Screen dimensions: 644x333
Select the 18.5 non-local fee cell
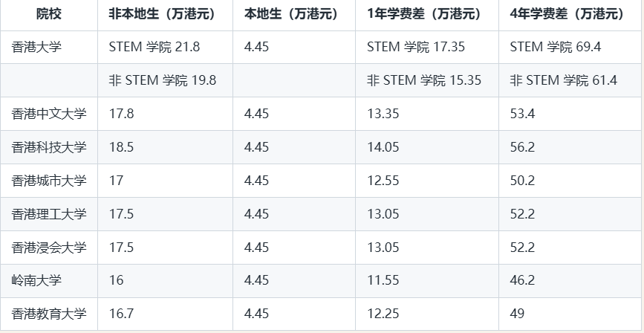pyautogui.click(x=121, y=147)
